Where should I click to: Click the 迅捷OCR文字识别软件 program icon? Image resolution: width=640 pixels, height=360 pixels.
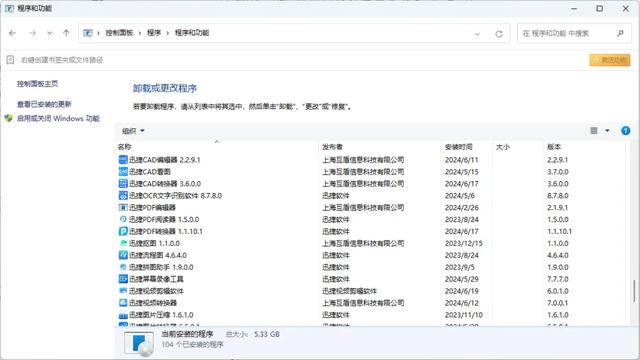pos(123,196)
